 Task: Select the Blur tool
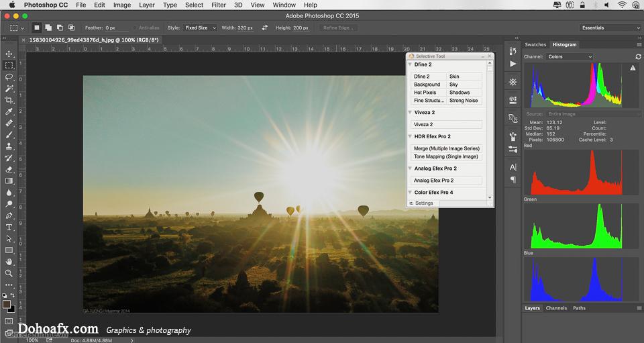click(9, 192)
